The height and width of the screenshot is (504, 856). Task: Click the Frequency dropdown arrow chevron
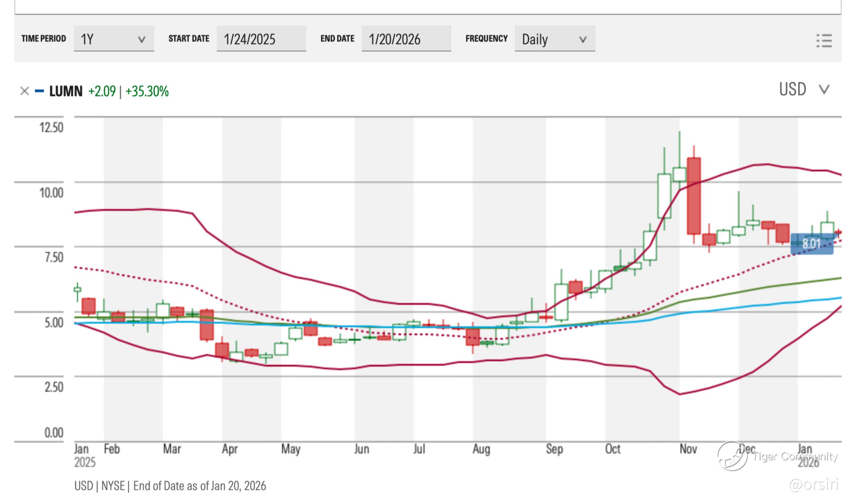coord(583,39)
